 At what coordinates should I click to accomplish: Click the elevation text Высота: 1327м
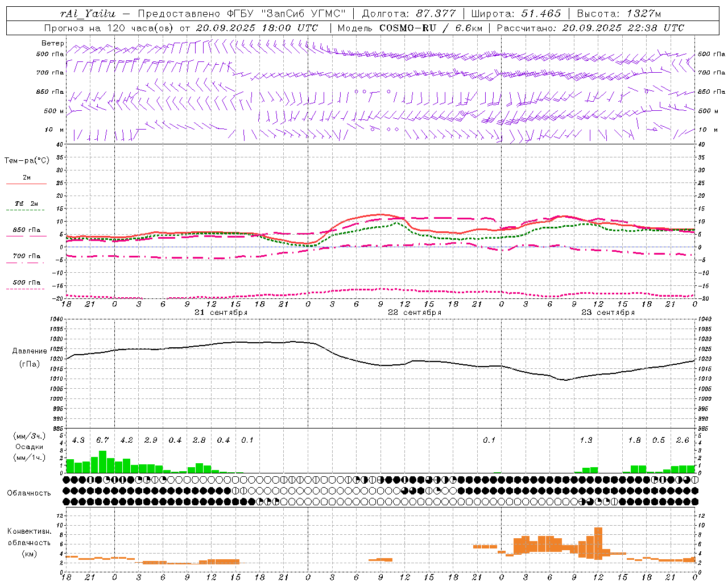click(619, 14)
